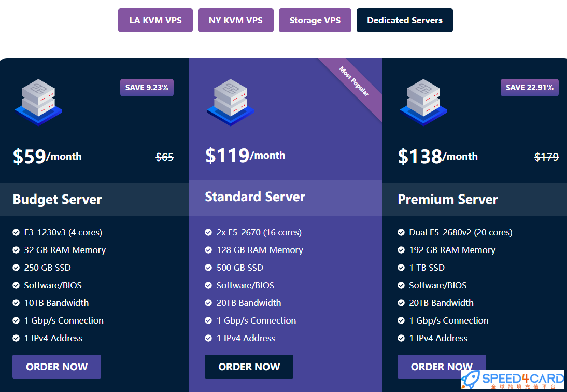Image resolution: width=567 pixels, height=392 pixels.
Task: Click checkmark next to Dual E5-2680v2 (20 cores)
Action: pos(401,232)
